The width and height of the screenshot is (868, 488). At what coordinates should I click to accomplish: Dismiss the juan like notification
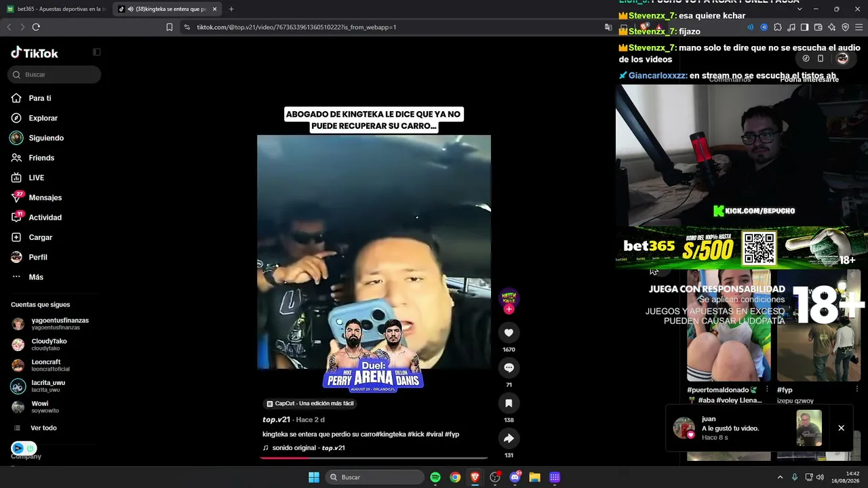[841, 428]
